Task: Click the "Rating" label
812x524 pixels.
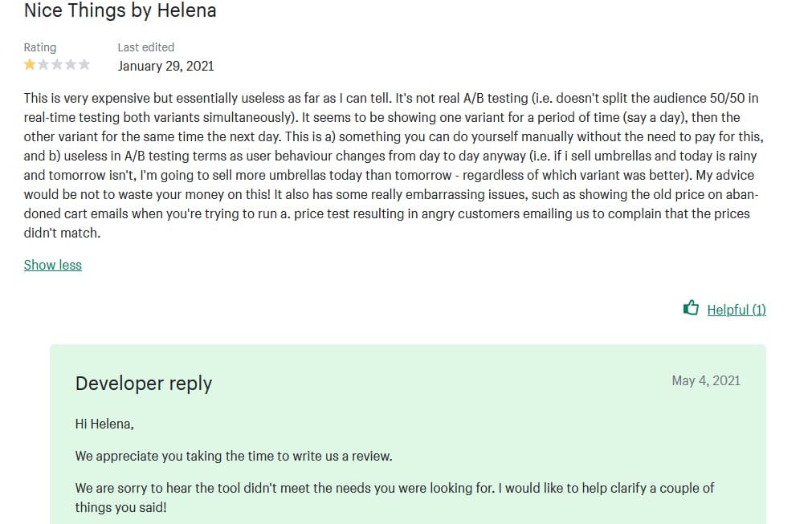Action: (40, 47)
